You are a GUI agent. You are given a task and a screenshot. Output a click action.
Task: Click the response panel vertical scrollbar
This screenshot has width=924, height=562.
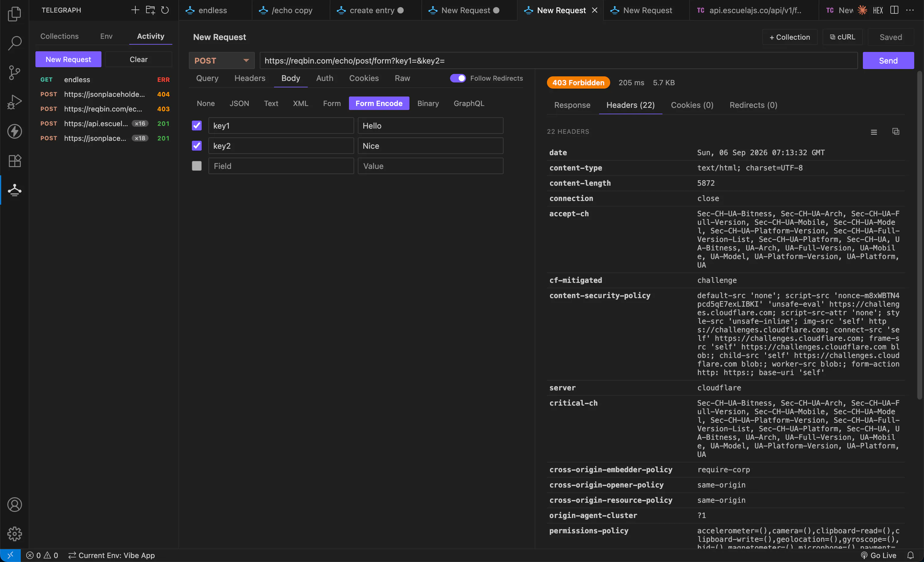tap(919, 235)
